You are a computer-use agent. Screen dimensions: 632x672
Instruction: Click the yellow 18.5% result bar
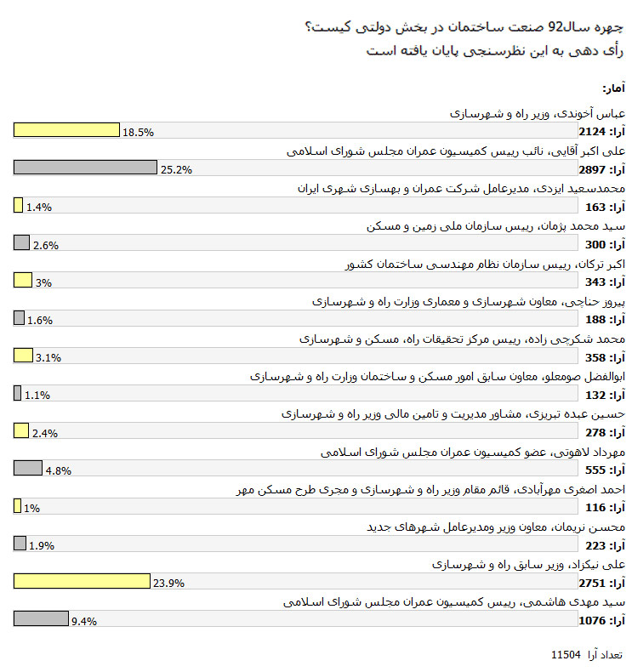[66, 130]
